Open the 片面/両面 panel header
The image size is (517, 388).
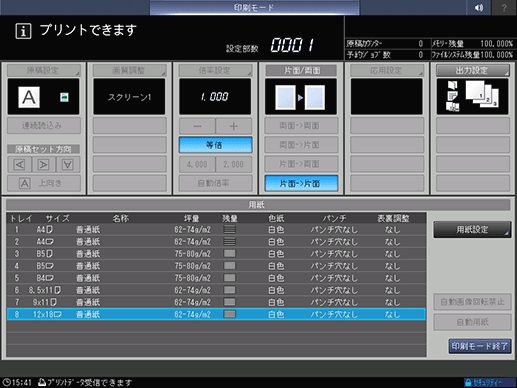click(301, 70)
